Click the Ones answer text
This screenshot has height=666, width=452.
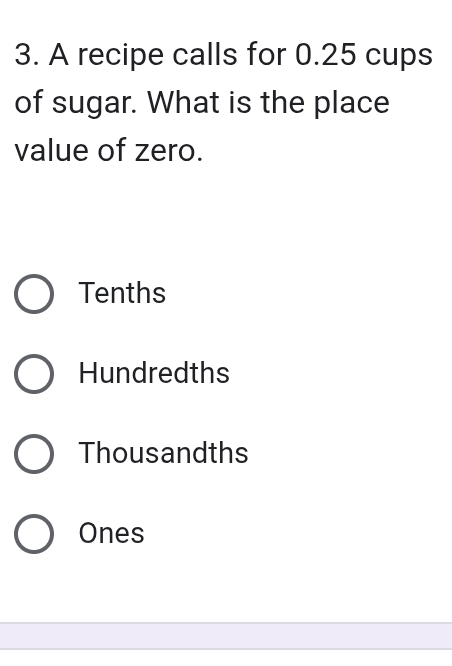click(111, 533)
